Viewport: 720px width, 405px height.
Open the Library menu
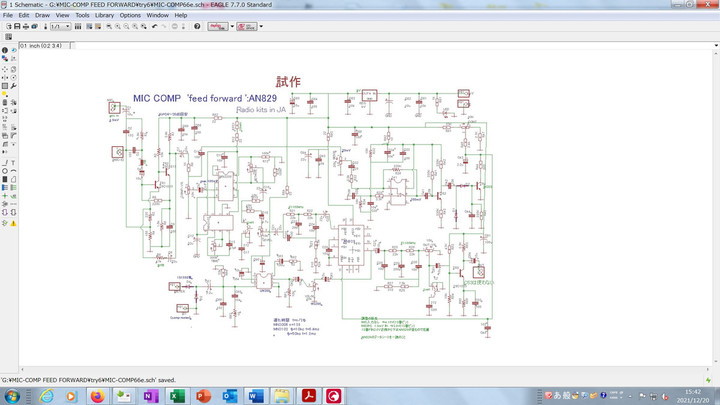pos(104,16)
